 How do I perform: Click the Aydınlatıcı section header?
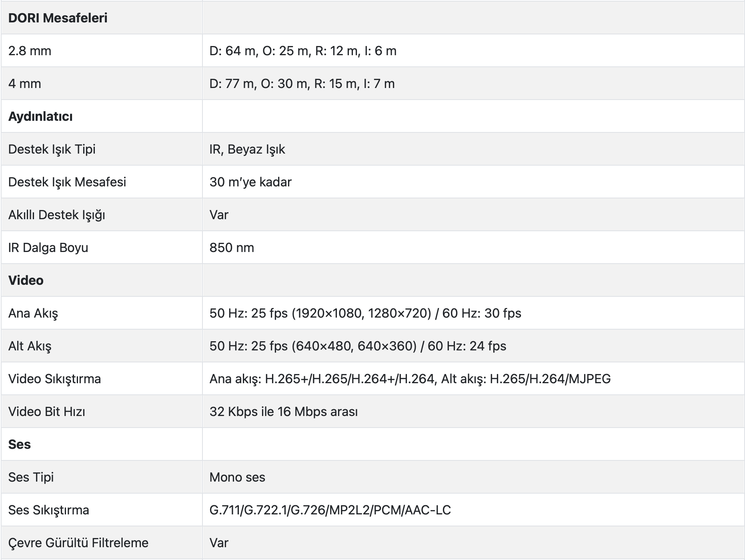(40, 116)
